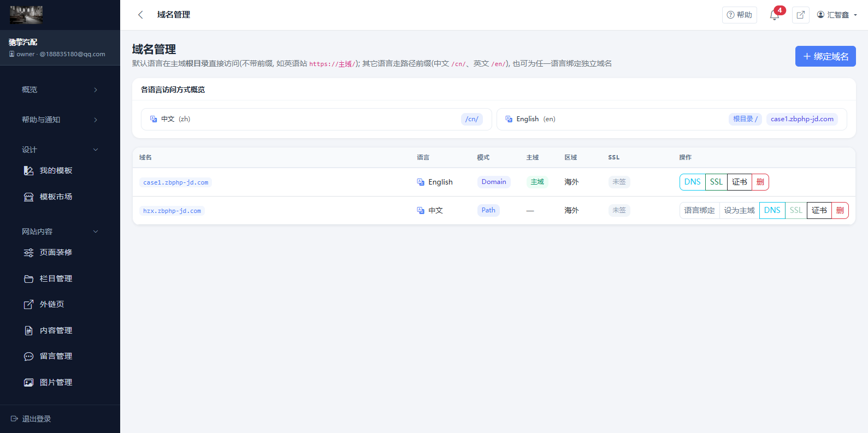The image size is (868, 433).
Task: Click the 中文 (zh) overview card
Action: coord(316,119)
